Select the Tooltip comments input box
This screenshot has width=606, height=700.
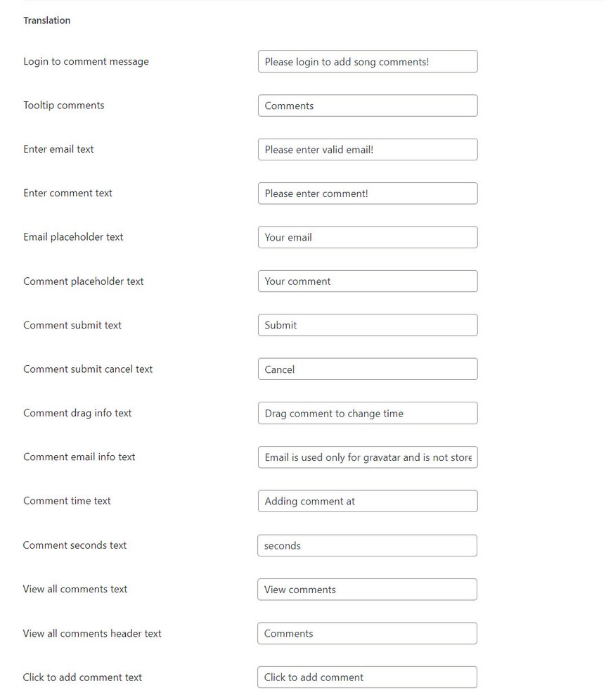pyautogui.click(x=367, y=106)
